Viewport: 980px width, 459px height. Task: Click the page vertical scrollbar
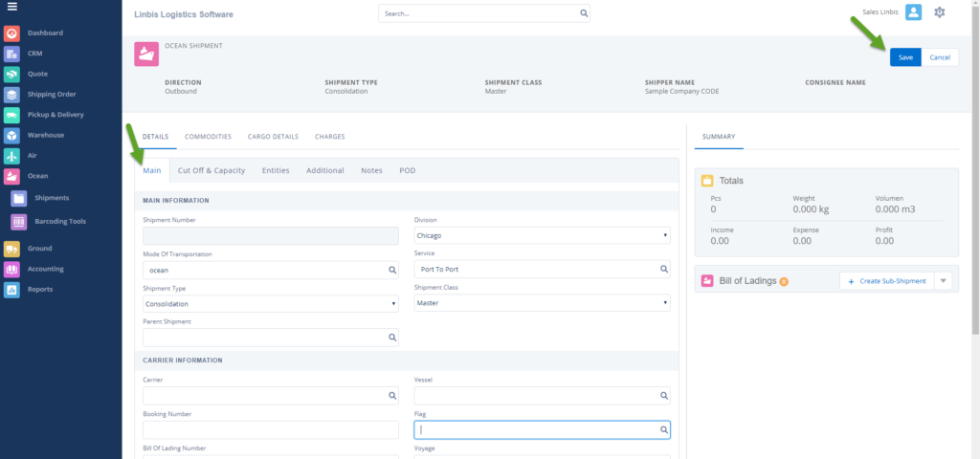pos(975,168)
